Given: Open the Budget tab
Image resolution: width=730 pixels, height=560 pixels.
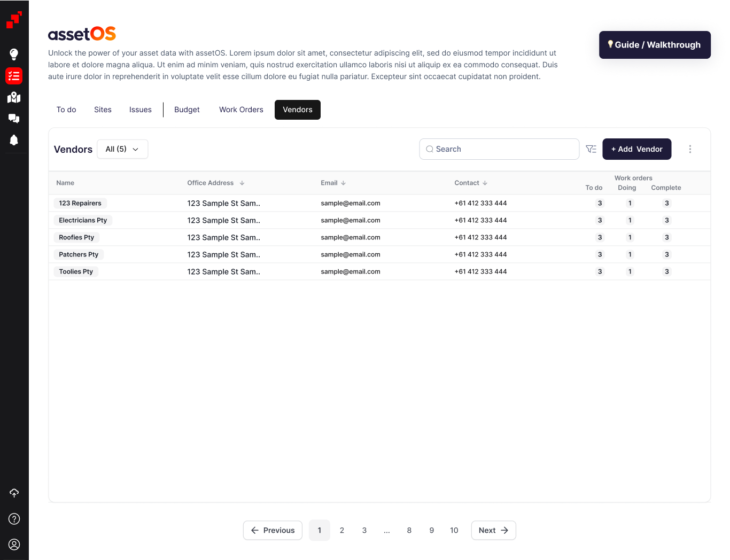Looking at the screenshot, I should (187, 110).
